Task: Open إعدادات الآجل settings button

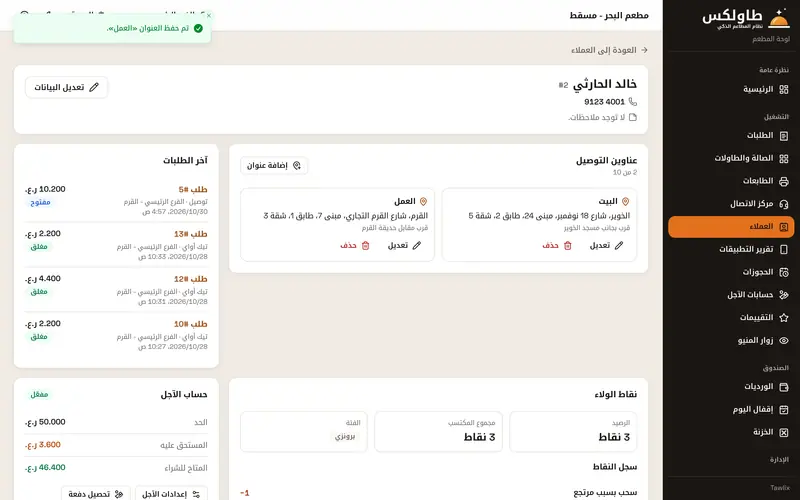Action: pos(171,494)
